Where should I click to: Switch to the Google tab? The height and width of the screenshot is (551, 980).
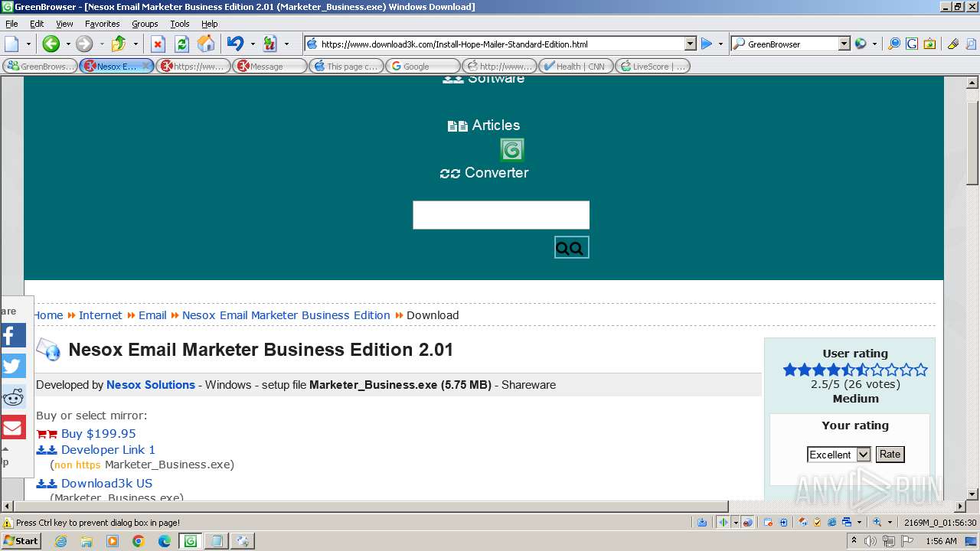pyautogui.click(x=423, y=66)
